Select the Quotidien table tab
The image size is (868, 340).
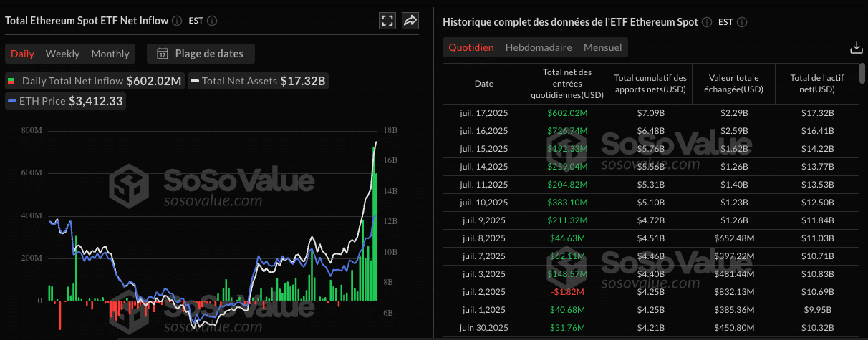coord(471,48)
